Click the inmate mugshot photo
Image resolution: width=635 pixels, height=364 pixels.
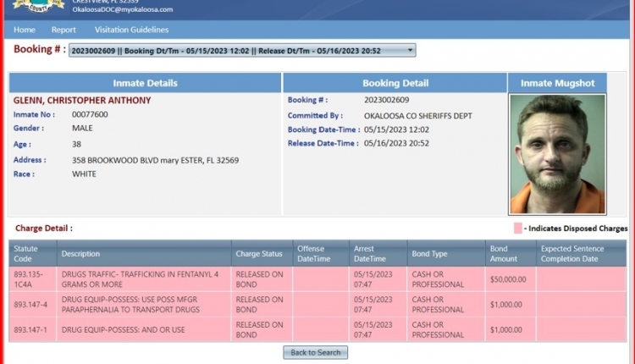pos(557,154)
